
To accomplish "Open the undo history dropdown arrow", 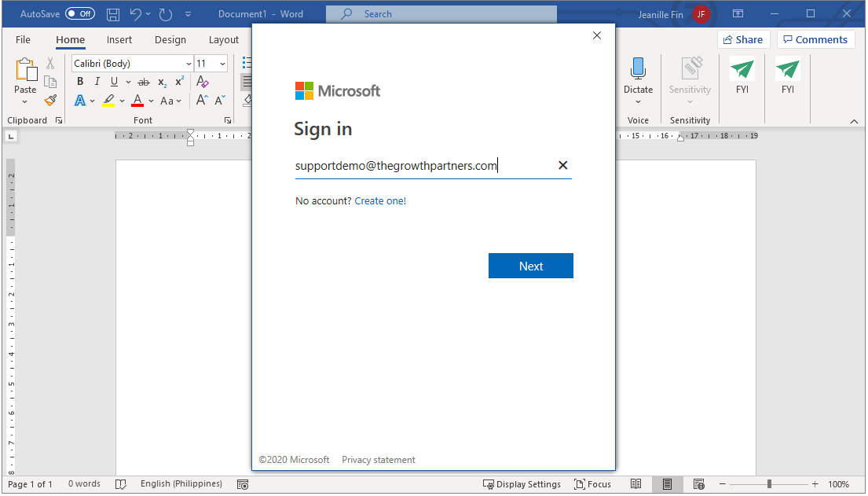I will pyautogui.click(x=148, y=14).
